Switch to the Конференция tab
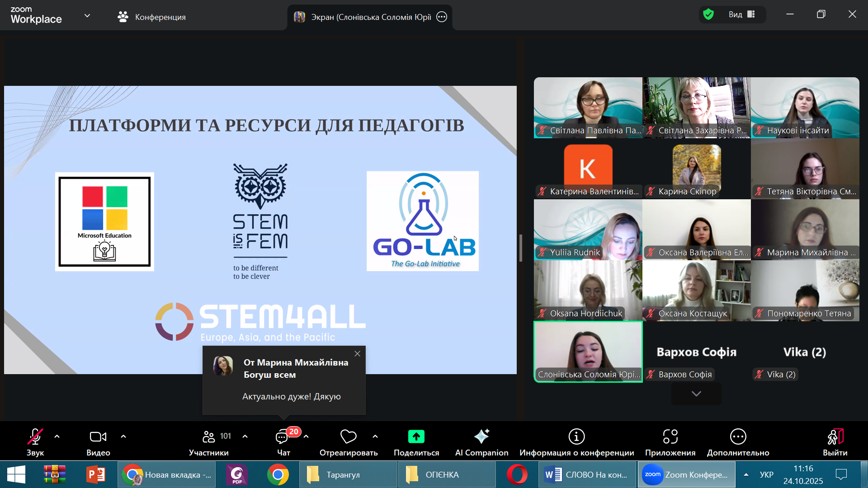Image resolution: width=868 pixels, height=488 pixels. (151, 17)
